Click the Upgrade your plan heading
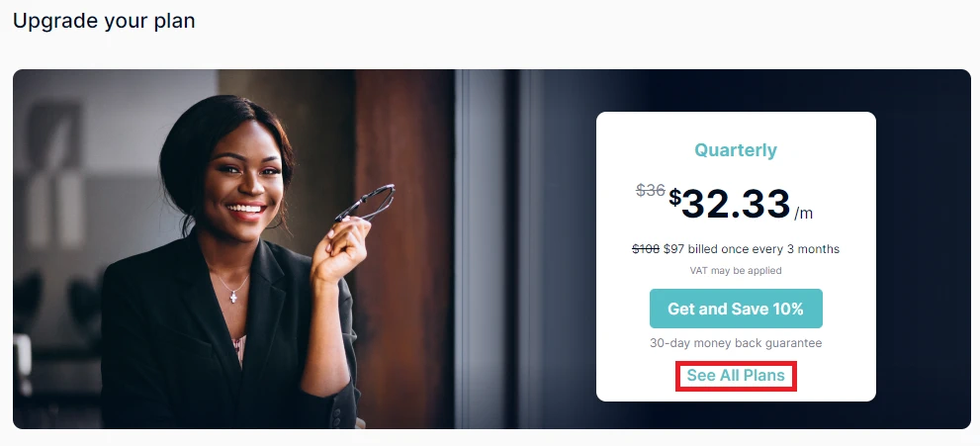Image resolution: width=980 pixels, height=446 pixels. (x=104, y=21)
